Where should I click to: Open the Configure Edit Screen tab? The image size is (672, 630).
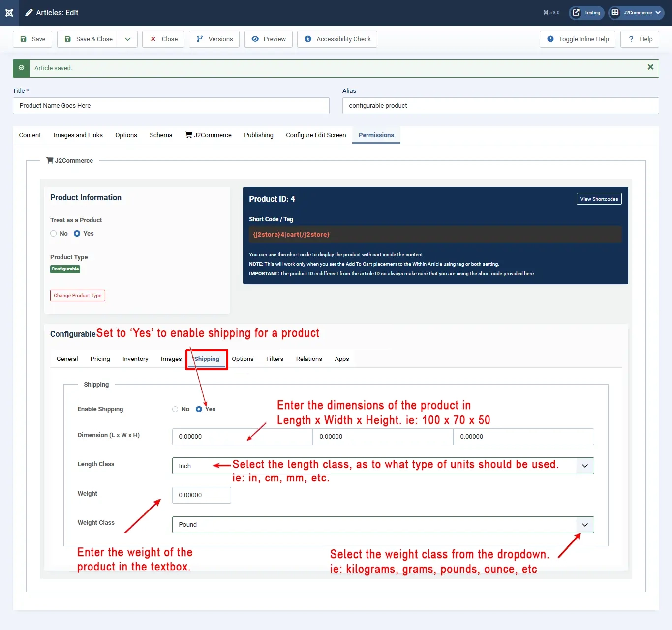[x=316, y=135]
